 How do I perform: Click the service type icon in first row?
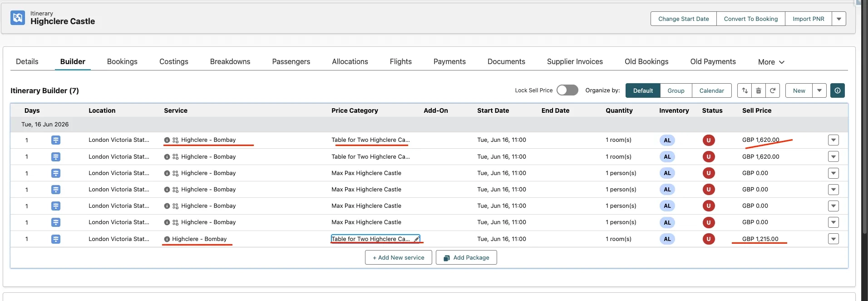[x=56, y=140]
